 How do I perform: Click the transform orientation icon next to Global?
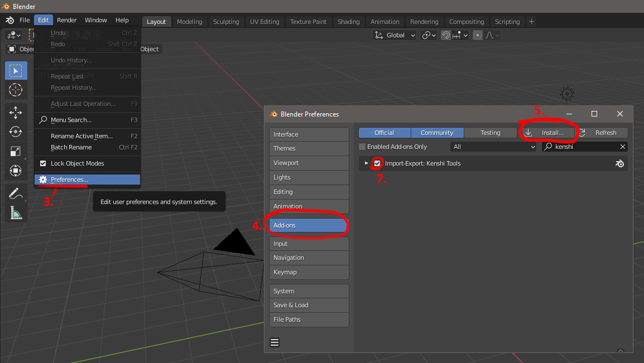click(x=379, y=35)
